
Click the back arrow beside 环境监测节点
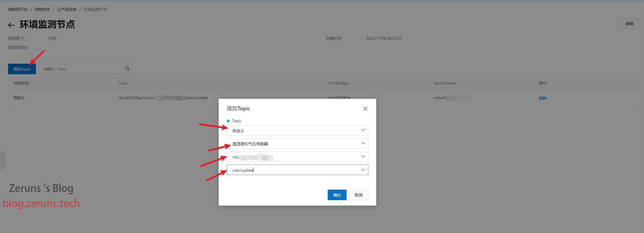(x=11, y=25)
